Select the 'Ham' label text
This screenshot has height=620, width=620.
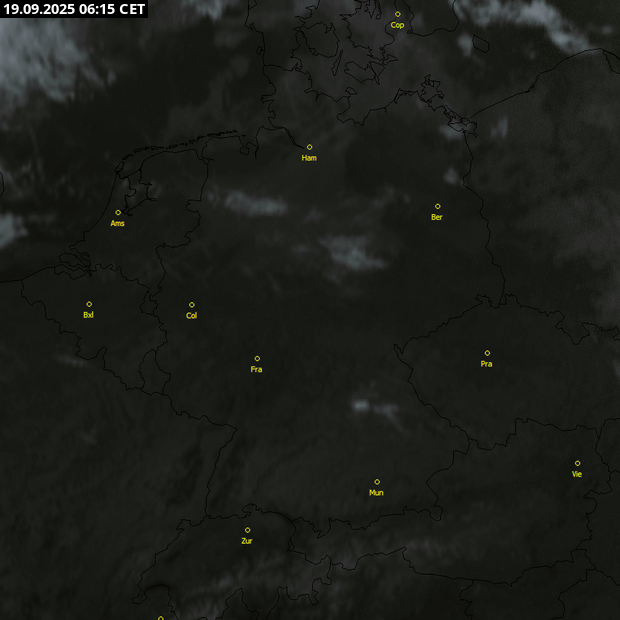point(309,158)
